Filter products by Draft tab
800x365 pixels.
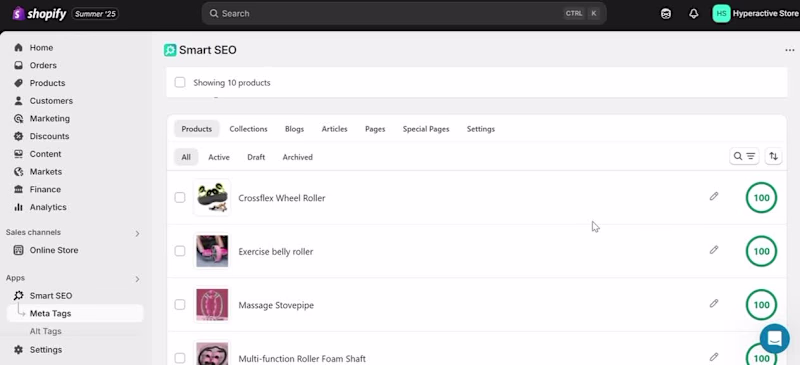(256, 157)
